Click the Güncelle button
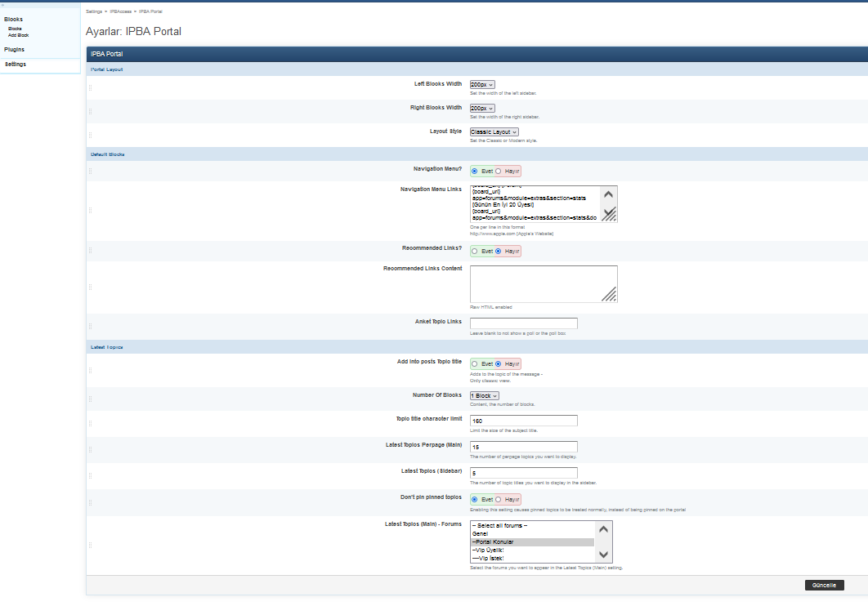 click(824, 585)
